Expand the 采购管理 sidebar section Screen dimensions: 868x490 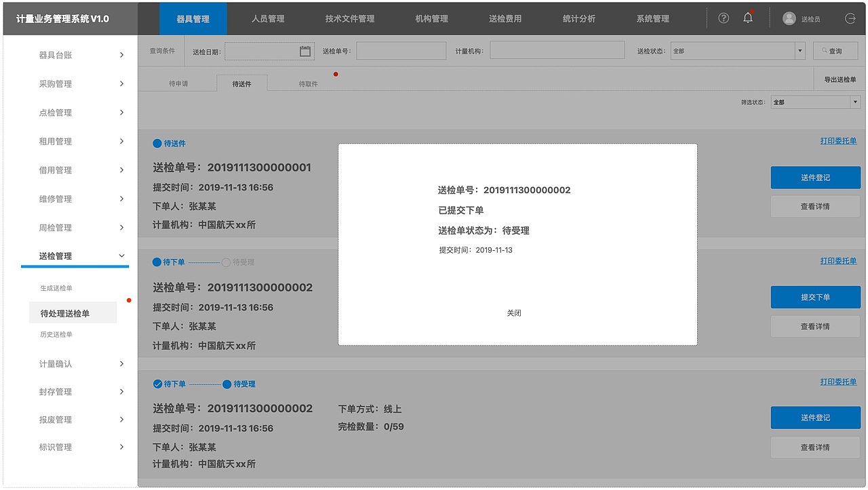[x=75, y=83]
